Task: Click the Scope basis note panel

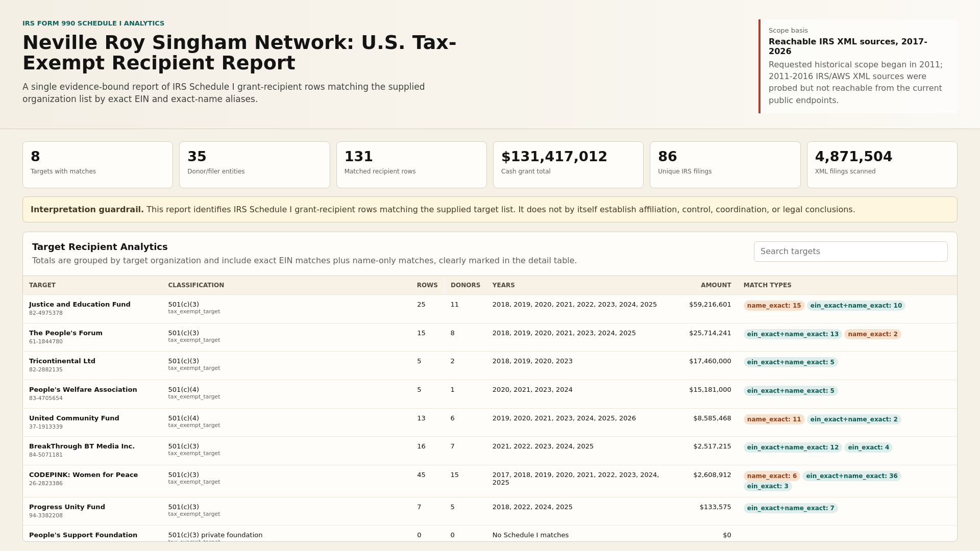Action: point(858,66)
